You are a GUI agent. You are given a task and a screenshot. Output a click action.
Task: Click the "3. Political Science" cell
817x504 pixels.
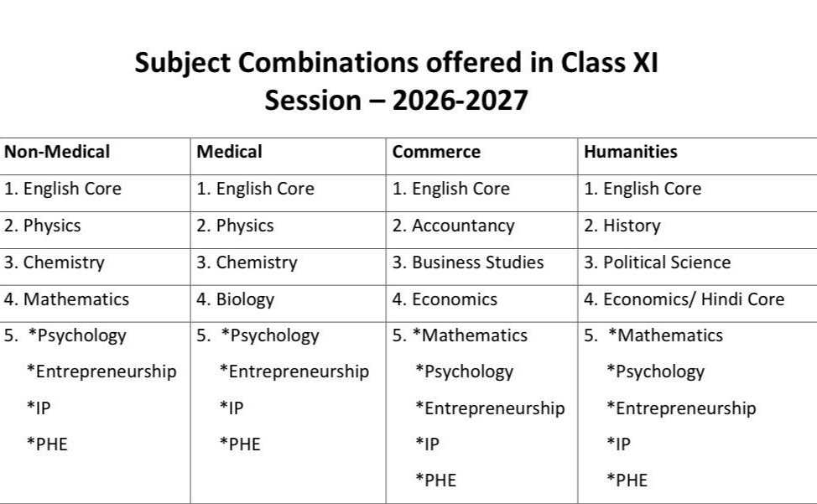pos(658,262)
